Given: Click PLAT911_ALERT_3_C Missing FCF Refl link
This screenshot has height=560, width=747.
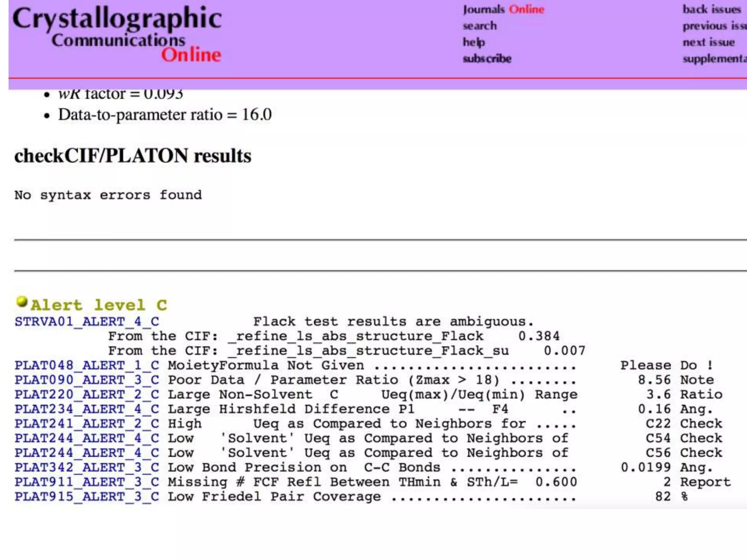Looking at the screenshot, I should click(87, 482).
